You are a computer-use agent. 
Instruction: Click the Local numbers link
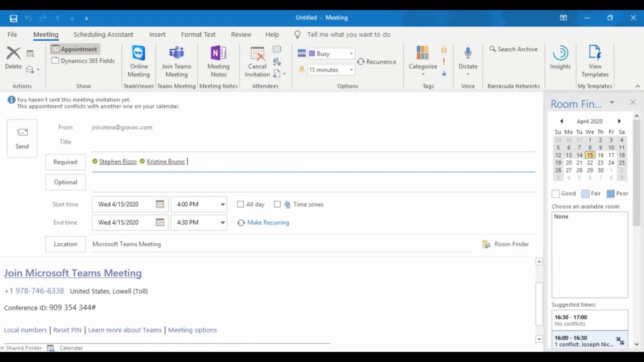[x=25, y=330]
